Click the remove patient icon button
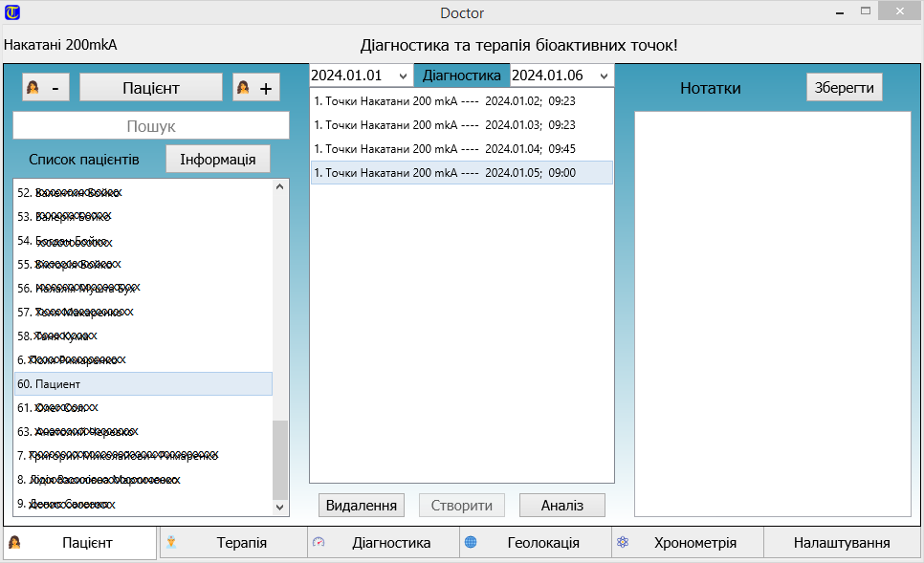 pyautogui.click(x=45, y=88)
